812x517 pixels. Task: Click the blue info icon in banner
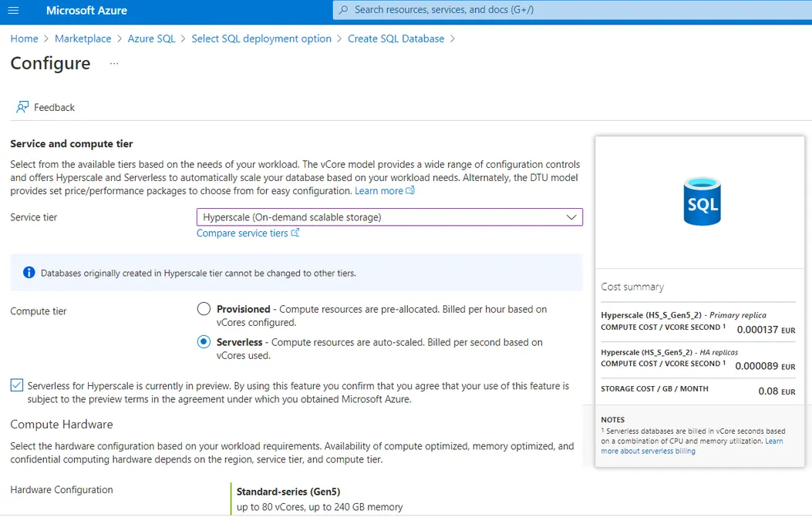tap(29, 273)
